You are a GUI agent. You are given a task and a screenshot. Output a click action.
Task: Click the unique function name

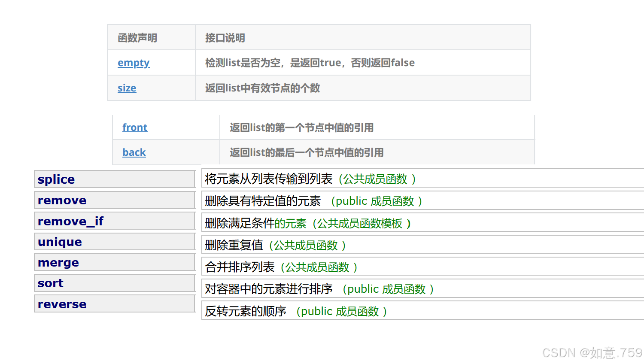click(x=60, y=242)
